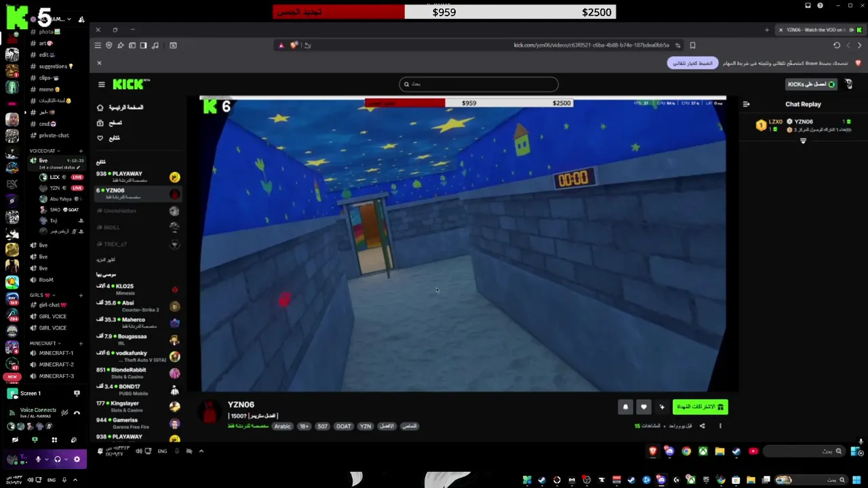Open Windows Start button on taskbar
This screenshot has width=868, height=488.
[x=856, y=480]
